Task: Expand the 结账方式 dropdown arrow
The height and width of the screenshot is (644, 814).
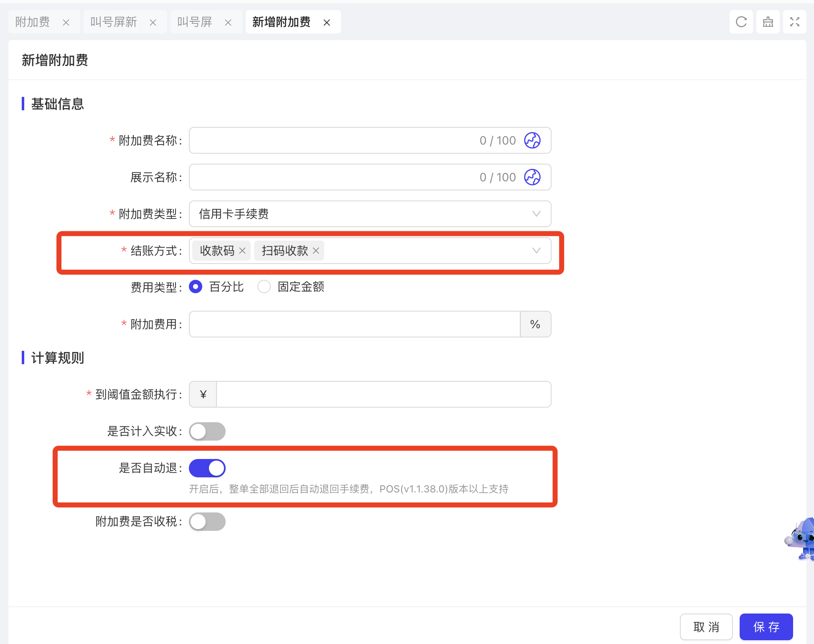Action: (536, 251)
